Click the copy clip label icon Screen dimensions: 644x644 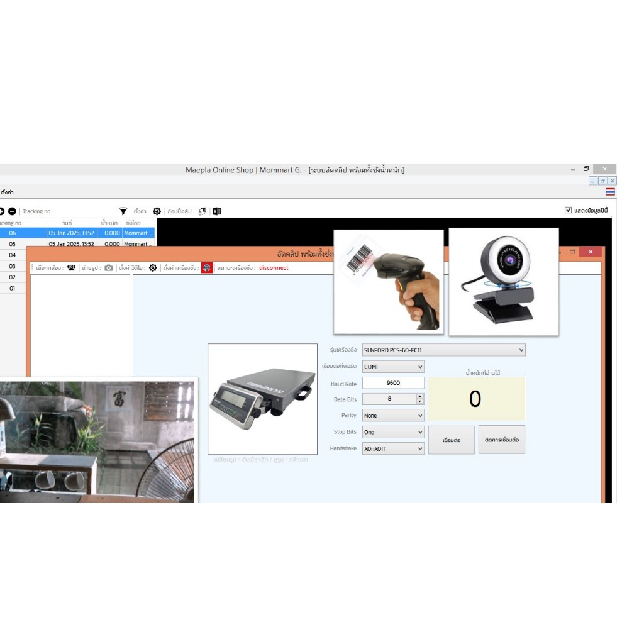[202, 211]
